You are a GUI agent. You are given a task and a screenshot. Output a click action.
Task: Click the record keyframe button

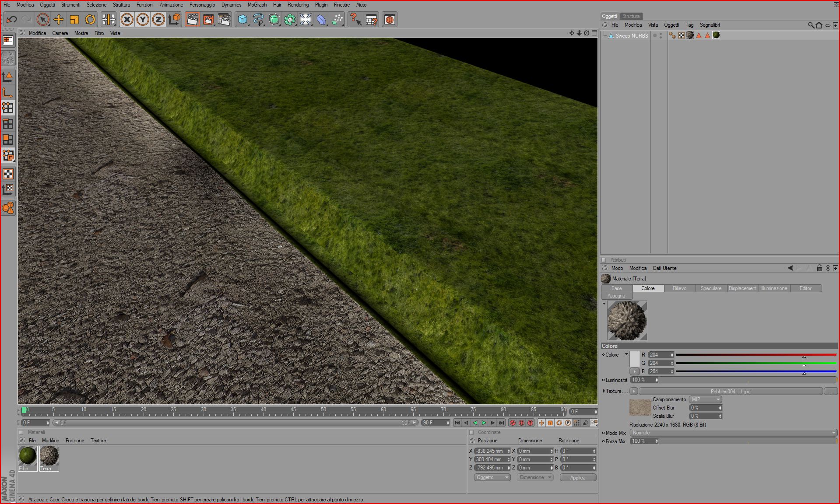tap(513, 423)
